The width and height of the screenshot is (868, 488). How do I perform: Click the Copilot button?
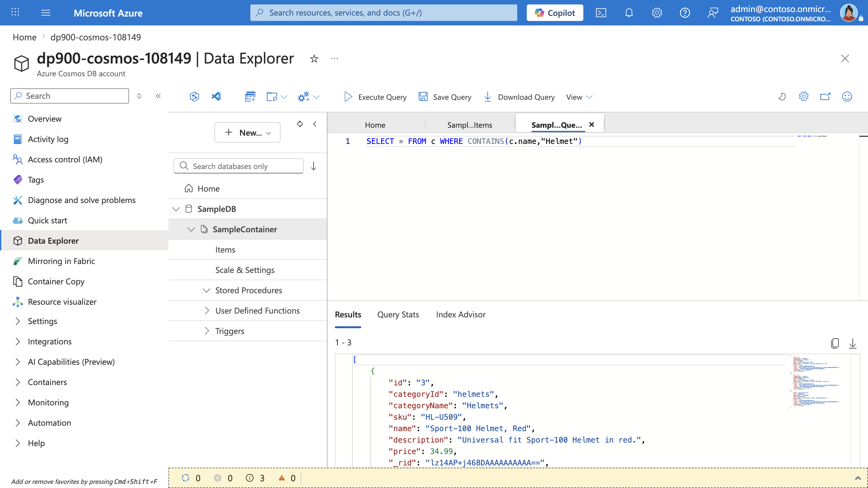(555, 13)
